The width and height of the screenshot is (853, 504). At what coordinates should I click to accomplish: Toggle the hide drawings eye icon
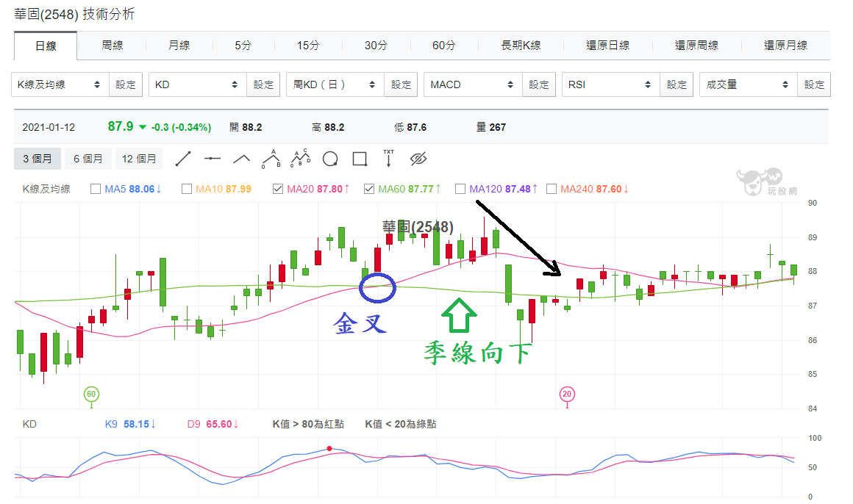(418, 159)
